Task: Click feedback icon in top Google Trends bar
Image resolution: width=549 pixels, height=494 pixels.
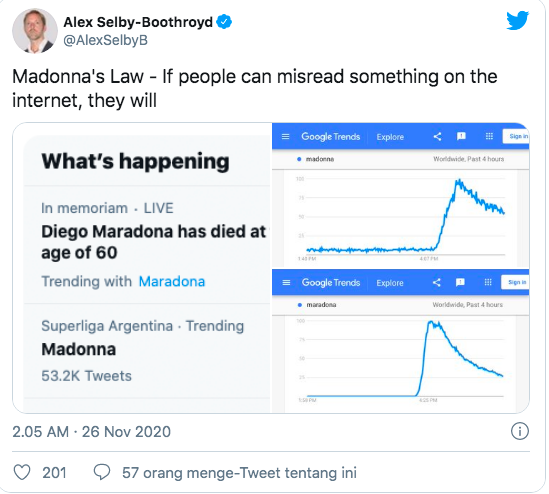Action: click(461, 136)
